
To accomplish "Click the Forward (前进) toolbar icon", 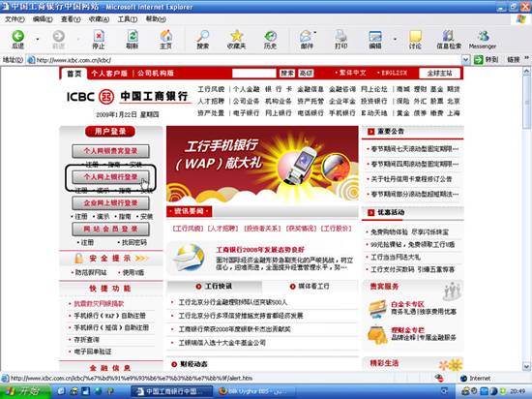I will coord(58,36).
